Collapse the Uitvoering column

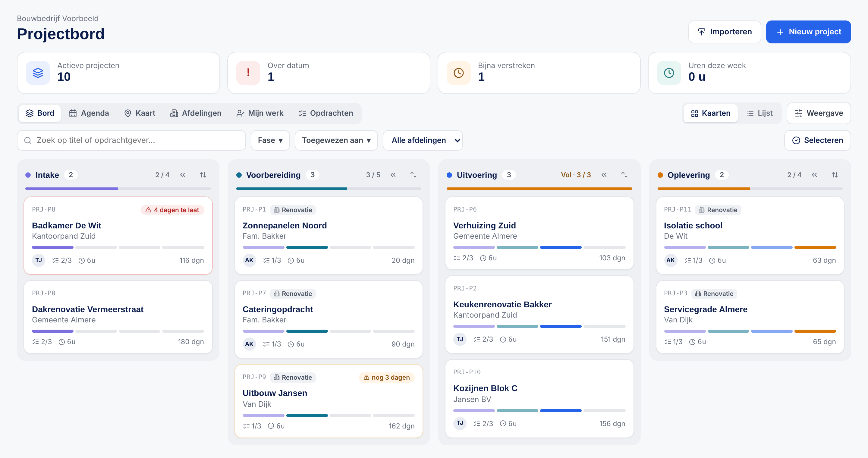(x=604, y=175)
